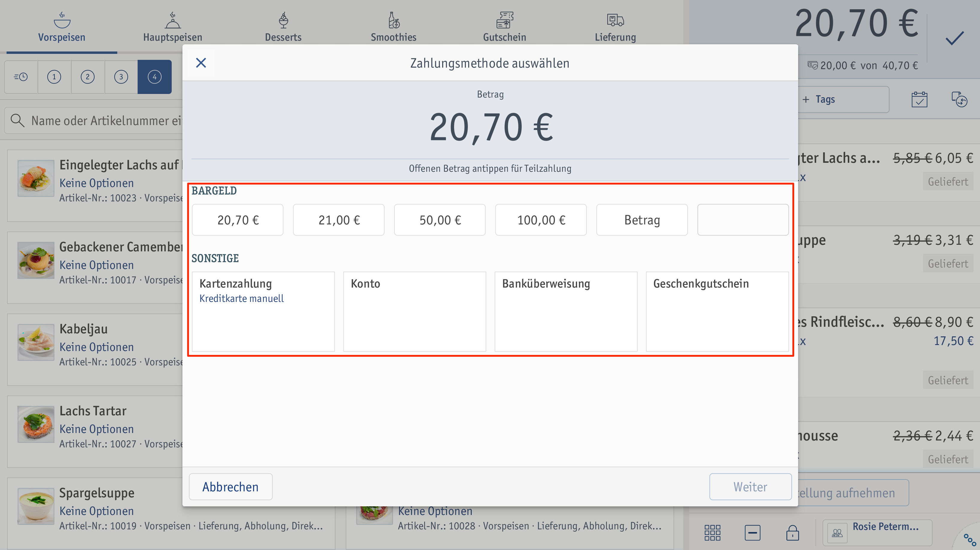Screen dimensions: 980x550
Task: Select course number 4
Action: pyautogui.click(x=154, y=77)
